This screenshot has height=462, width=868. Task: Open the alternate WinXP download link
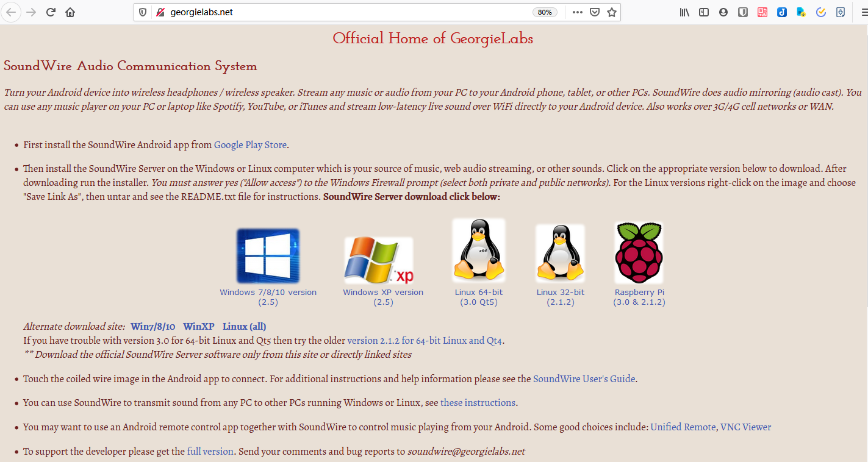(x=199, y=327)
